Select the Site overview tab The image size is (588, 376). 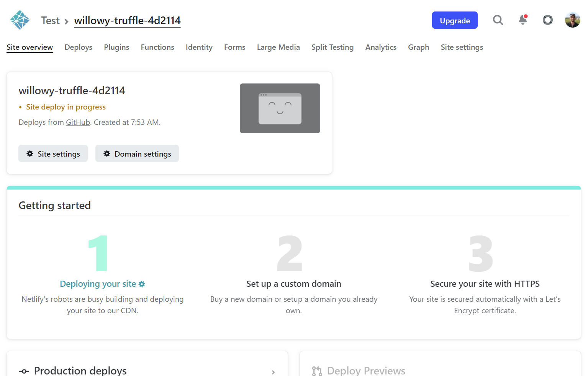[30, 47]
